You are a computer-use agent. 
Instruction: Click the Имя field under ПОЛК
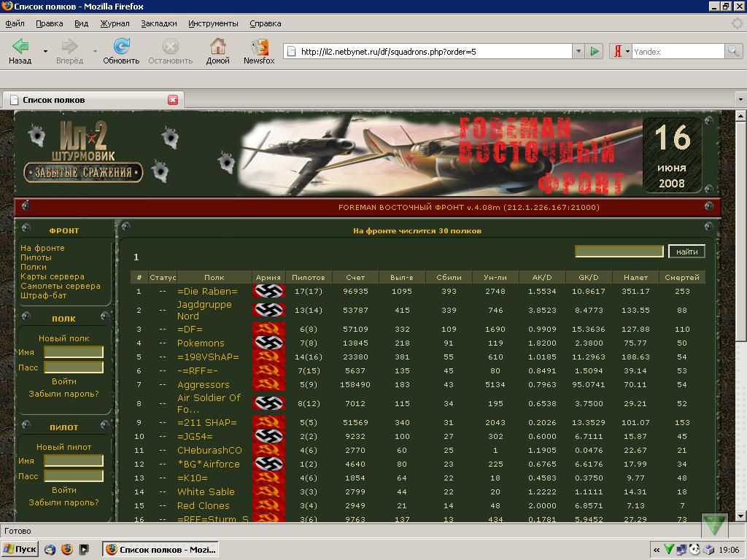tap(74, 352)
